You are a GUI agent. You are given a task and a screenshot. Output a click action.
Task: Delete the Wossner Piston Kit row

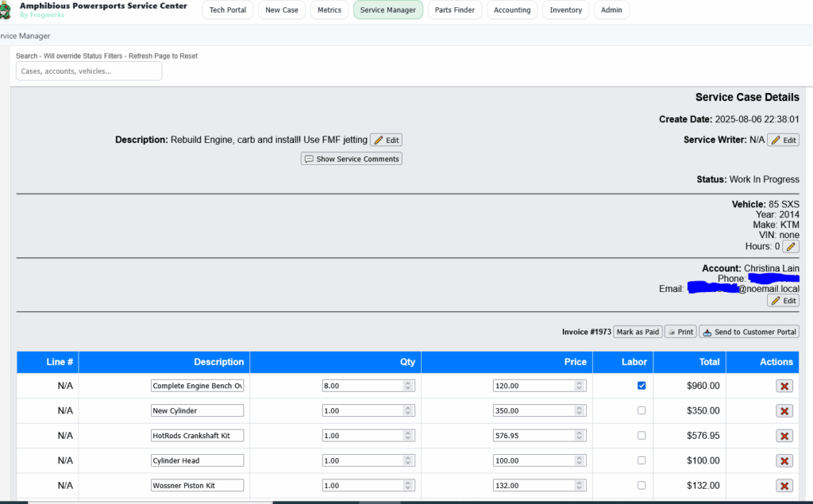pos(784,486)
